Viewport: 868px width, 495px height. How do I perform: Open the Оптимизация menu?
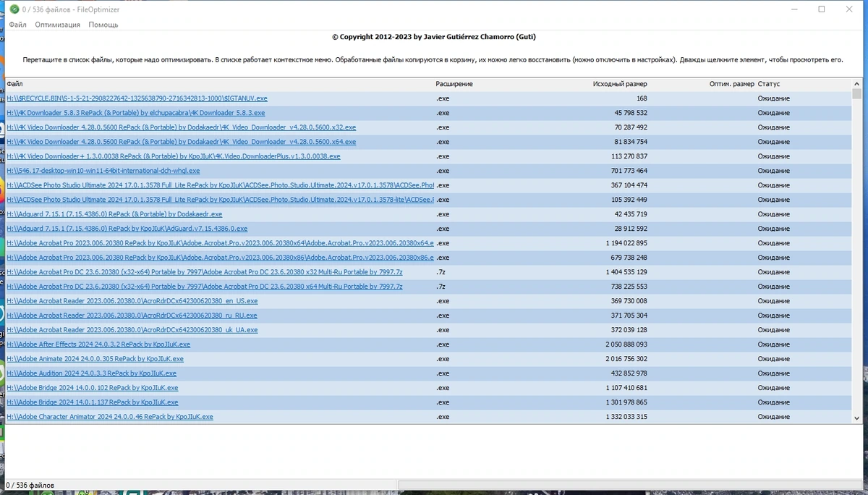(58, 25)
